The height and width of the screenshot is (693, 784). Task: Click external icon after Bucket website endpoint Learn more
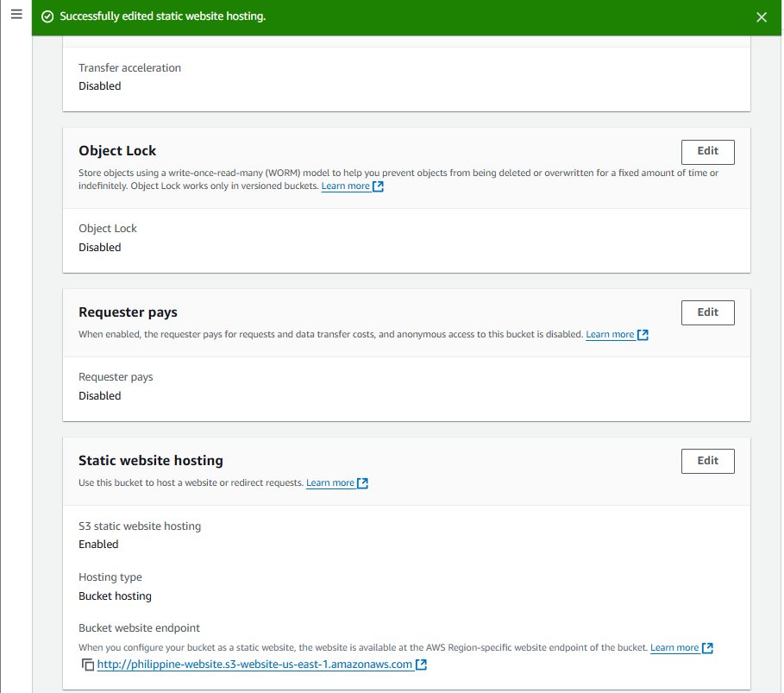click(707, 648)
